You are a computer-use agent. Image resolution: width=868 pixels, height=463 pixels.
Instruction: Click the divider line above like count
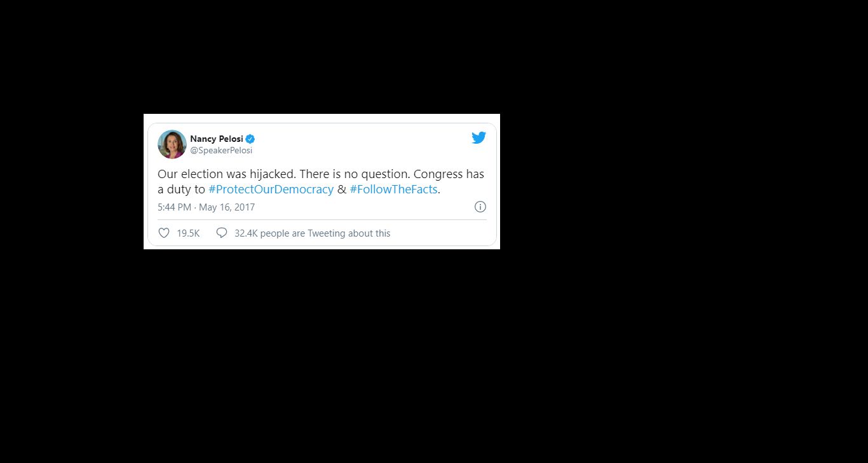pyautogui.click(x=322, y=220)
